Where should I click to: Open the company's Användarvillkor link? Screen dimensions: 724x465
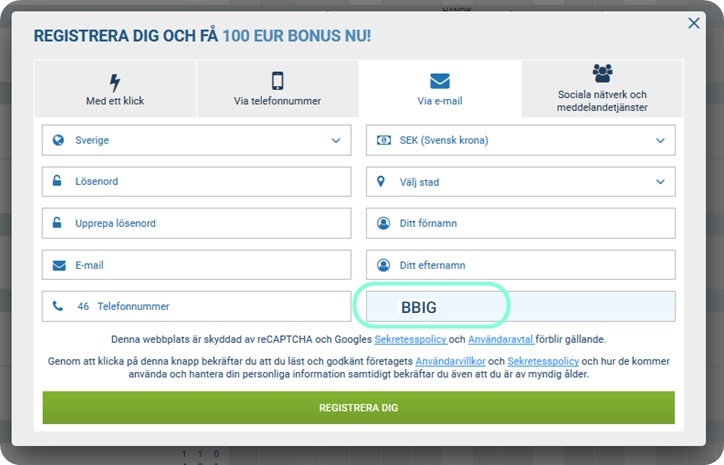[x=450, y=361]
